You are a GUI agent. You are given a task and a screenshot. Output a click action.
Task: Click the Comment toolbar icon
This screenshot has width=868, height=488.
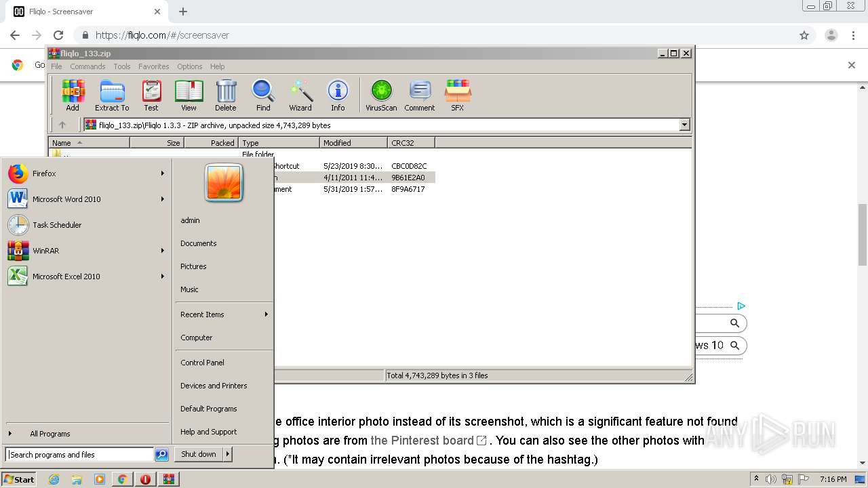coord(420,95)
